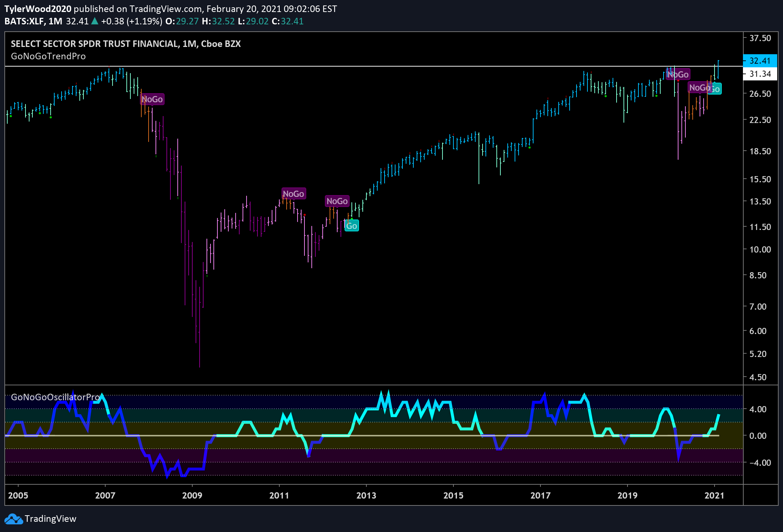The width and height of the screenshot is (783, 532).
Task: Click the TradingView brand name text
Action: tap(51, 519)
